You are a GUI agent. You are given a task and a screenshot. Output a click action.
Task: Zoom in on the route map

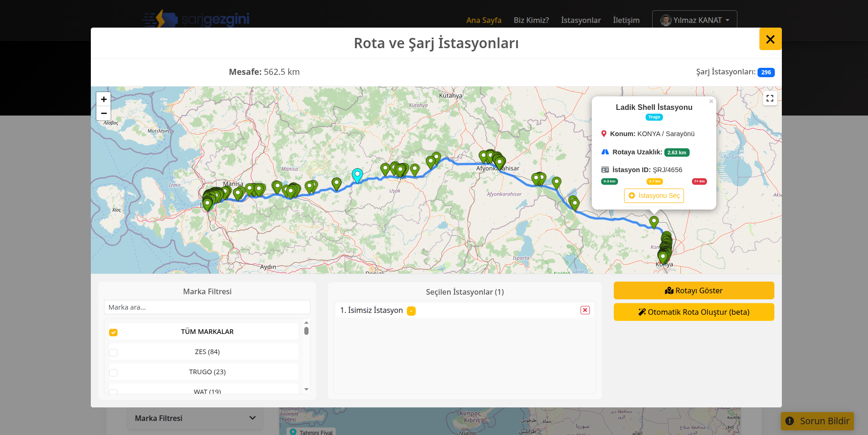(103, 99)
